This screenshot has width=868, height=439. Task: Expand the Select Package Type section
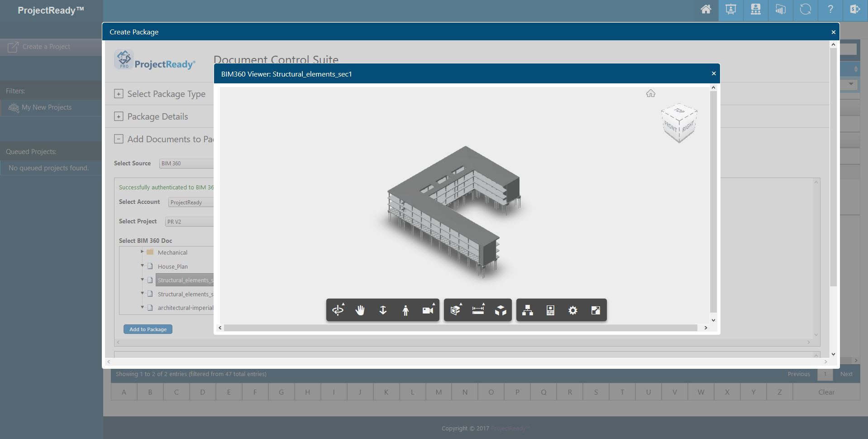pyautogui.click(x=119, y=94)
